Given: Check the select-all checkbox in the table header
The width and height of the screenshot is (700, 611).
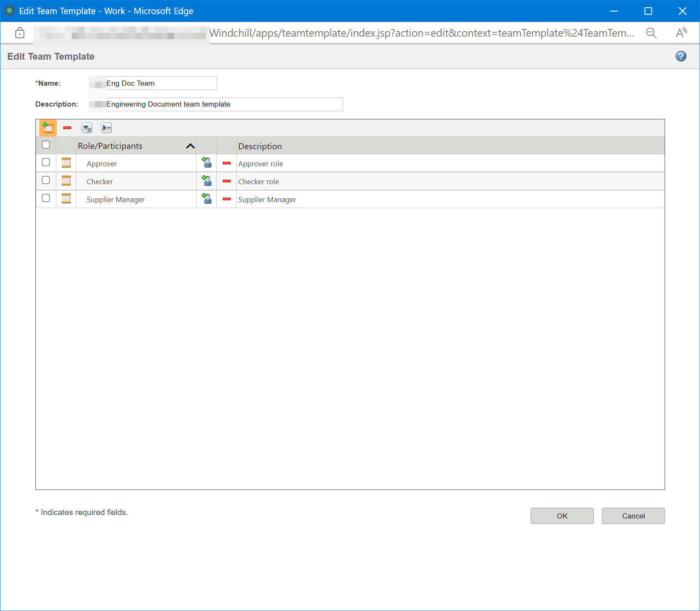Looking at the screenshot, I should (x=46, y=145).
